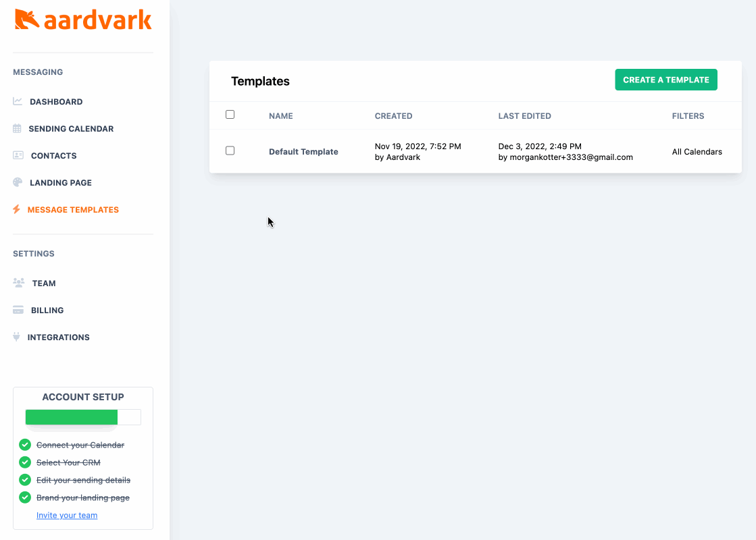756x540 pixels.
Task: Click the Sending Calendar icon
Action: (17, 129)
